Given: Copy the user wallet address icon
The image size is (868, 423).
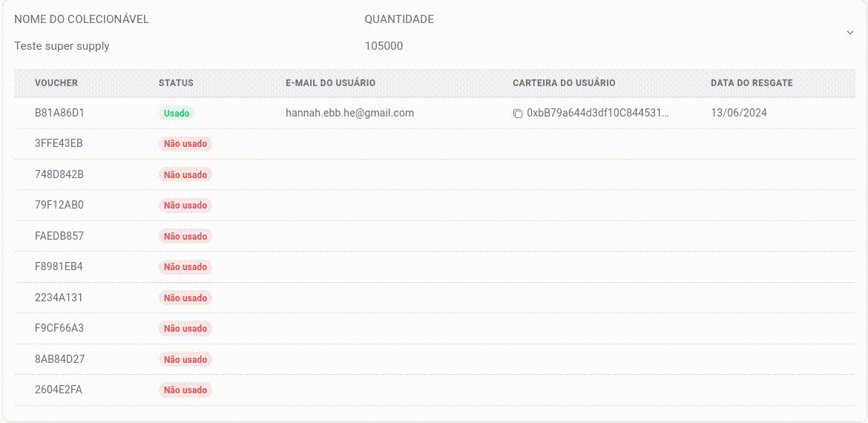Looking at the screenshot, I should [x=518, y=114].
